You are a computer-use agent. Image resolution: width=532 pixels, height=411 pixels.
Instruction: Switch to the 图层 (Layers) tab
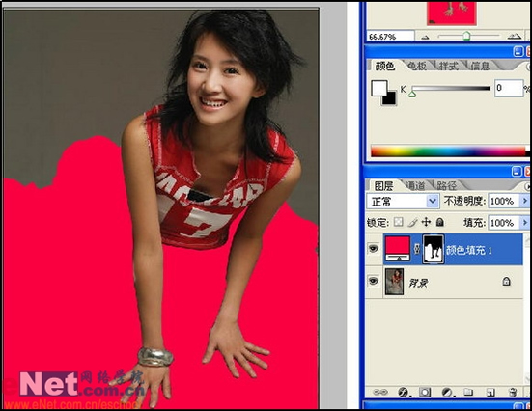pyautogui.click(x=383, y=186)
